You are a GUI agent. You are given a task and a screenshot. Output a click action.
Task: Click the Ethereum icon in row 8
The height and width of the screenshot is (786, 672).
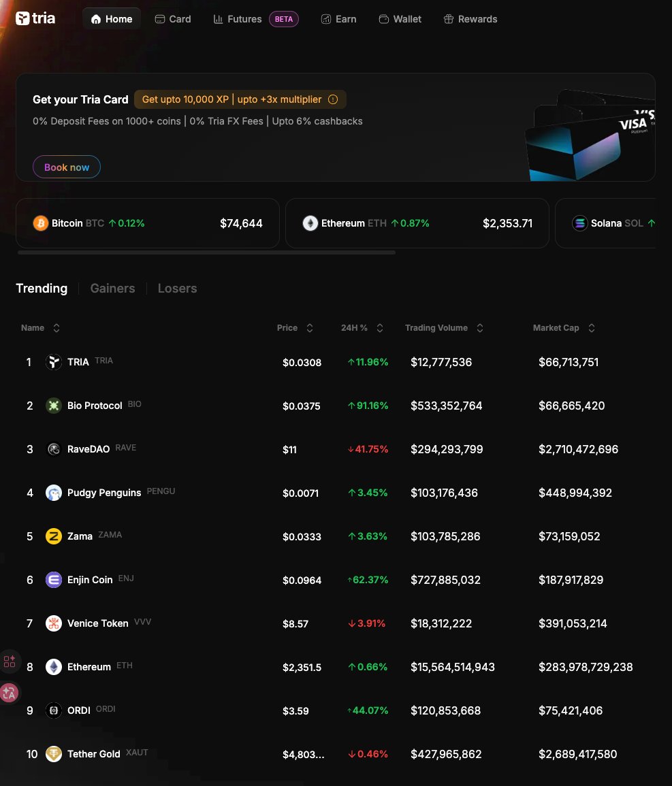(x=54, y=667)
